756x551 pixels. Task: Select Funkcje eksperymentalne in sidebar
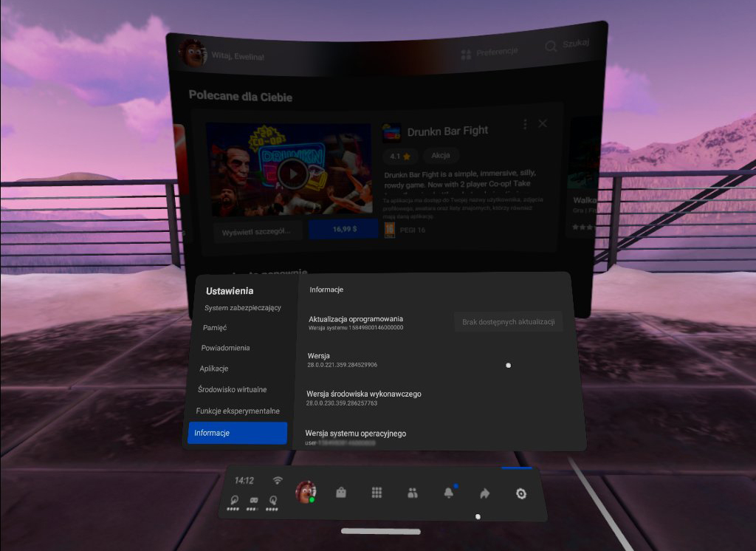click(238, 411)
